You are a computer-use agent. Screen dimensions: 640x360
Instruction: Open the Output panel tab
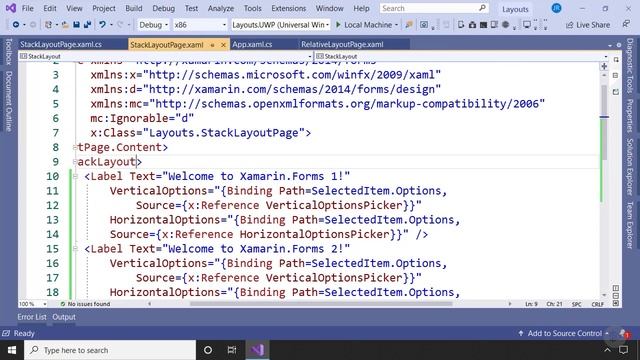click(64, 317)
